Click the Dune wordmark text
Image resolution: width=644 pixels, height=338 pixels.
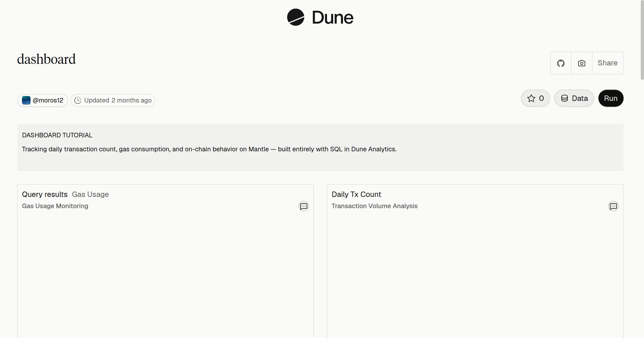click(332, 17)
